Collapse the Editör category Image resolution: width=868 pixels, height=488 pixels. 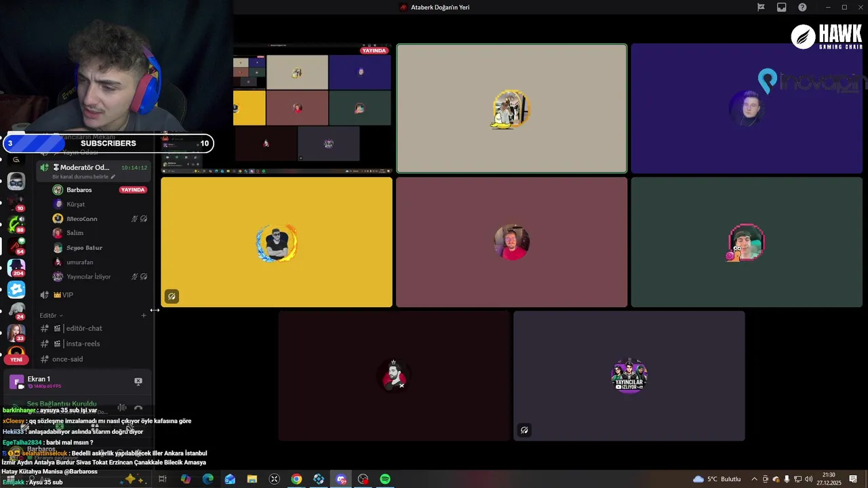[x=51, y=315]
